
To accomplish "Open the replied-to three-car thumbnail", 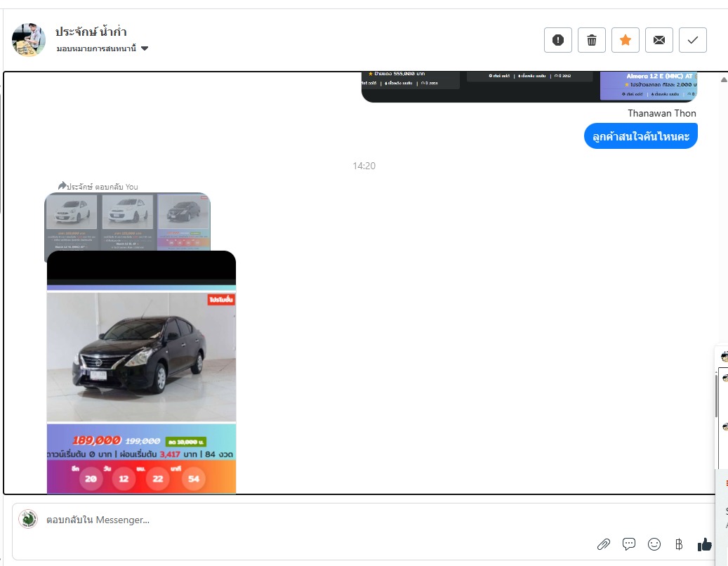I will (127, 221).
